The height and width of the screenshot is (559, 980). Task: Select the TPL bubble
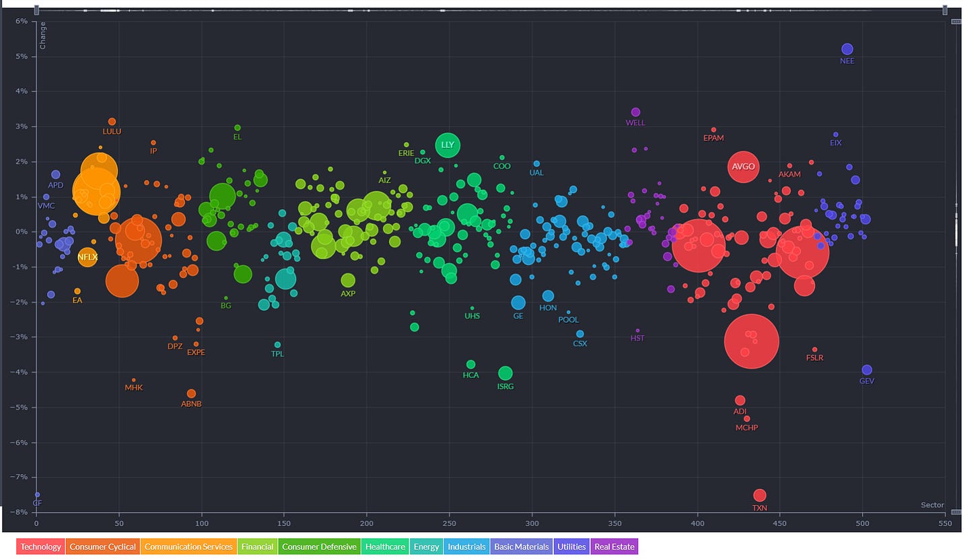tap(277, 344)
